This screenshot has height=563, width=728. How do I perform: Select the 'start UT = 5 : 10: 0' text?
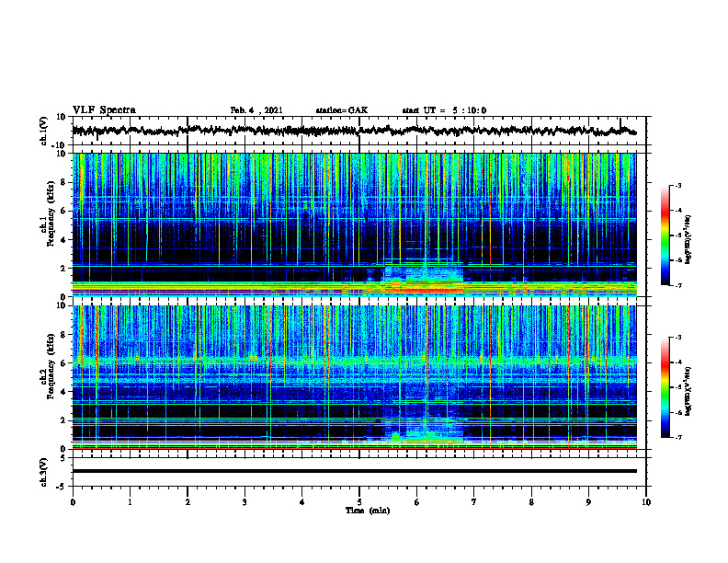pos(444,110)
